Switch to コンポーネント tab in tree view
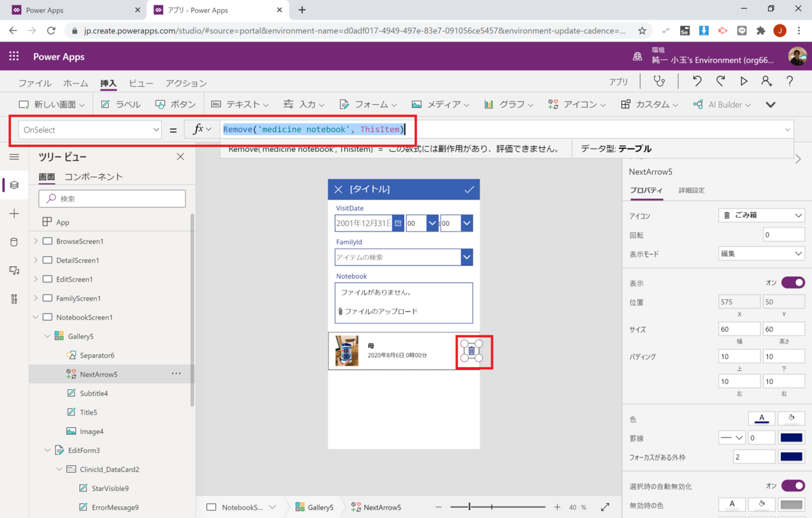Image resolution: width=812 pixels, height=518 pixels. 93,177
